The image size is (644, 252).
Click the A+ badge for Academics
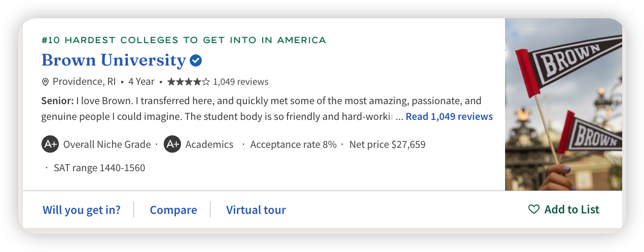click(x=172, y=144)
